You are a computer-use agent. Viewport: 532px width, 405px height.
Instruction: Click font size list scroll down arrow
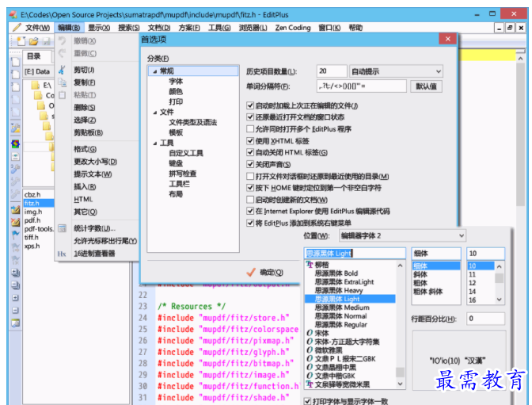[x=499, y=300]
